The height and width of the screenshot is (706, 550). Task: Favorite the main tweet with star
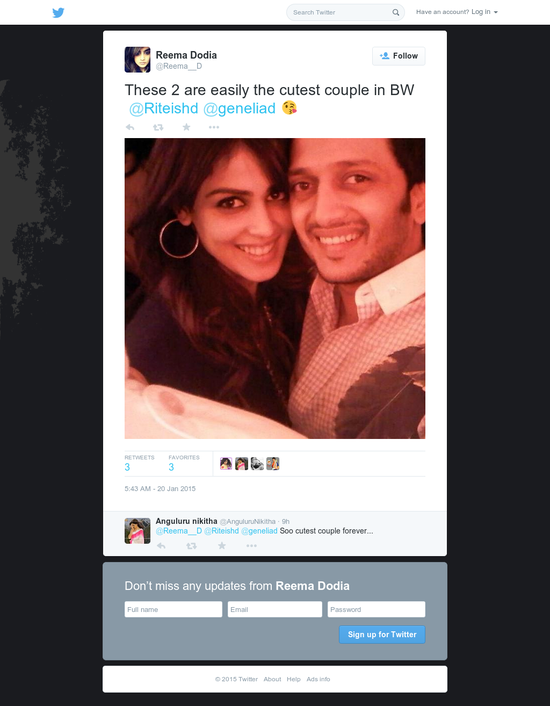186,127
